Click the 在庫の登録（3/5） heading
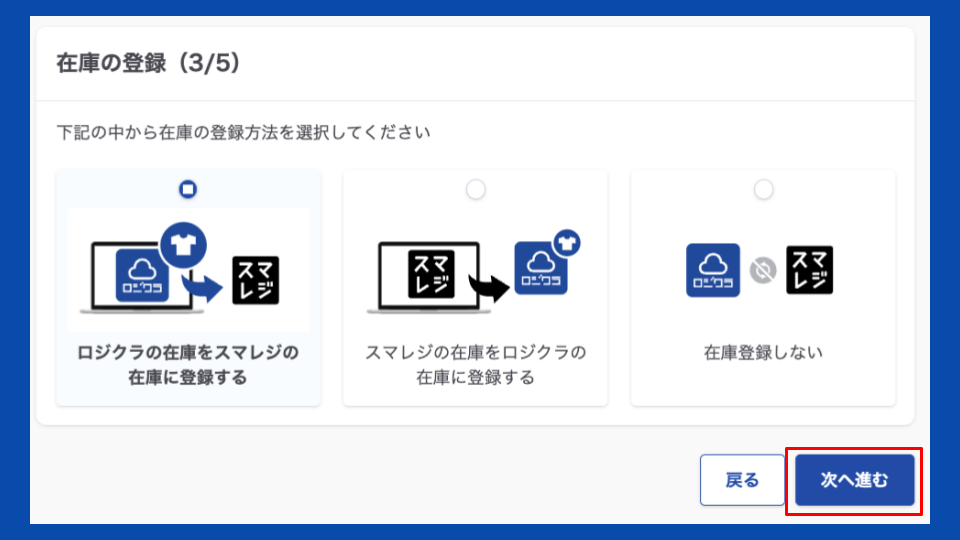Image resolution: width=960 pixels, height=540 pixels. pos(148,63)
